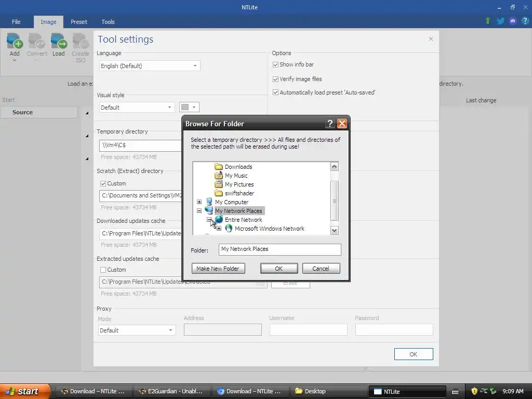The image size is (532, 399).
Task: Expand the My Computer node
Action: 199,202
